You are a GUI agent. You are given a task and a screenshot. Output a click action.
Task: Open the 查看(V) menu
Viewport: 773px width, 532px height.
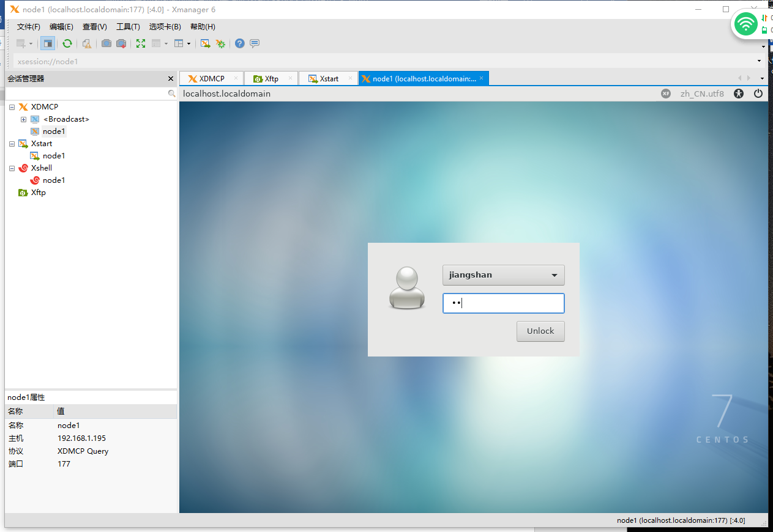(x=95, y=27)
